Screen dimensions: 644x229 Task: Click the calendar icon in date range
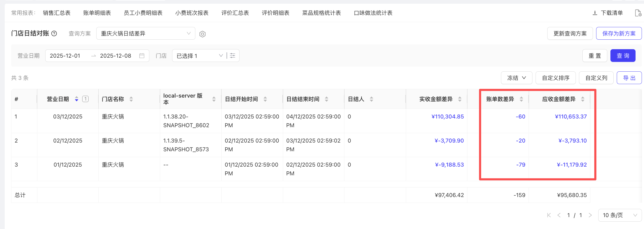coord(142,56)
